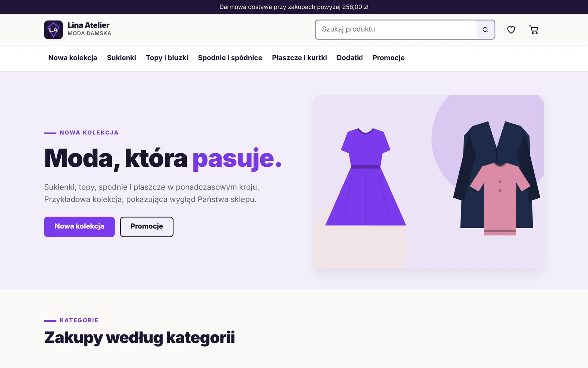Image resolution: width=588 pixels, height=368 pixels.
Task: Click the 'MODA DAMSKA' tagline text
Action: (x=89, y=33)
